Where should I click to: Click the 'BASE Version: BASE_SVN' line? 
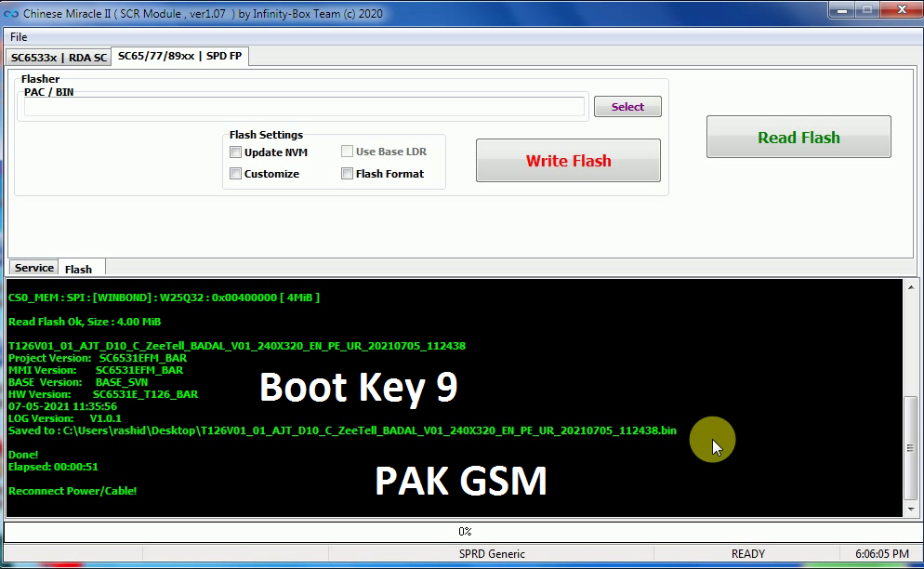tap(78, 382)
